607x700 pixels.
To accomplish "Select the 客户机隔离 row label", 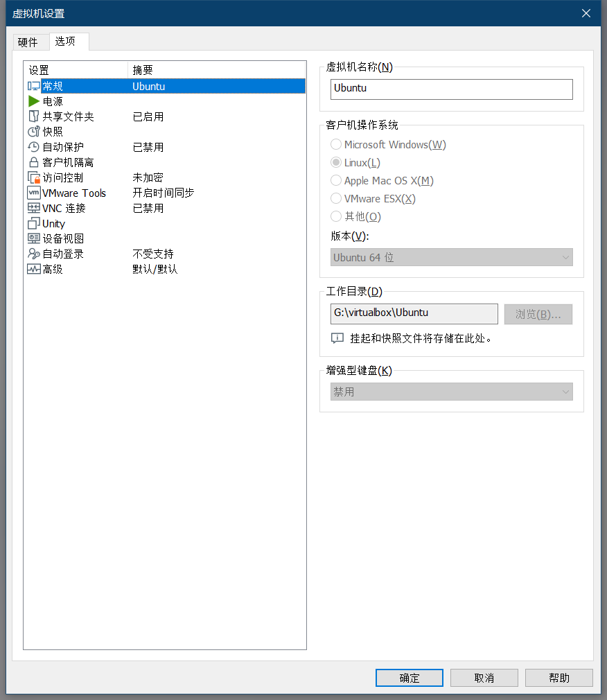I will (69, 162).
